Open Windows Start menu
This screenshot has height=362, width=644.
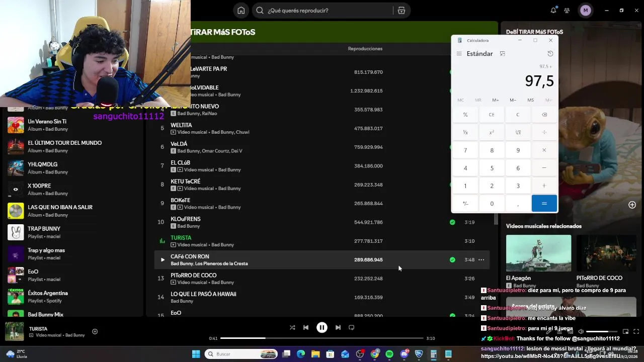click(x=196, y=354)
